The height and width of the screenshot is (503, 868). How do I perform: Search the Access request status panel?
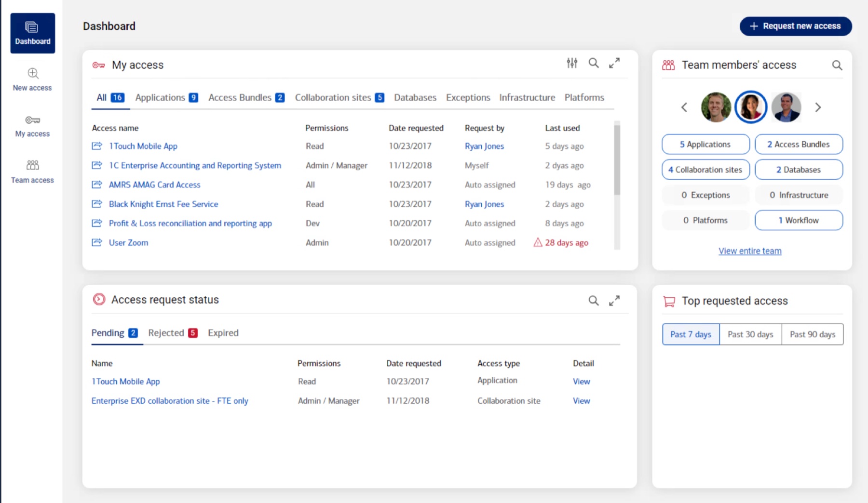pyautogui.click(x=594, y=301)
